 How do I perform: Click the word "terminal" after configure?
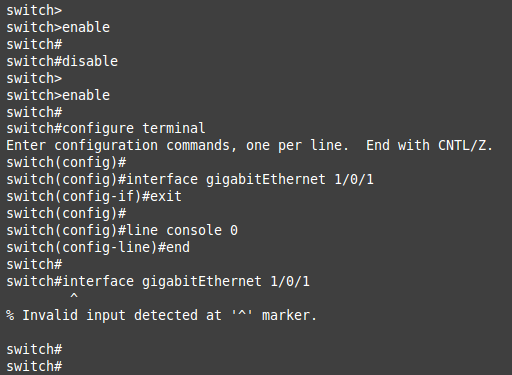174,129
